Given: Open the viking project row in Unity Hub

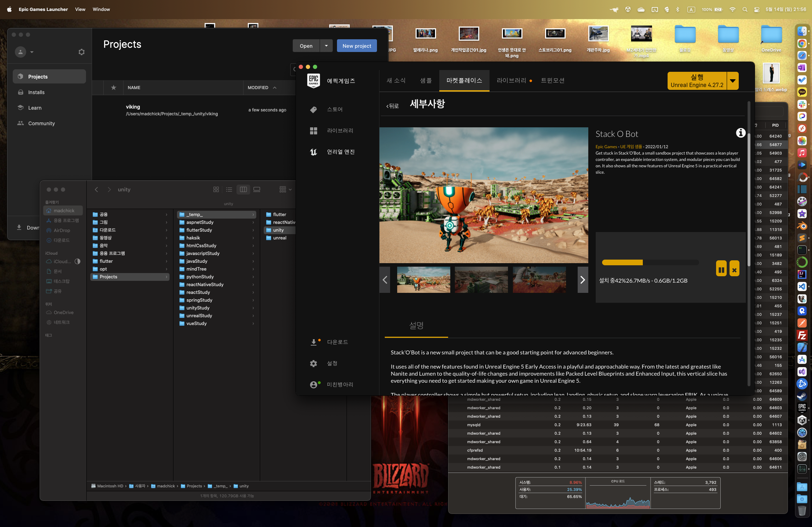Looking at the screenshot, I should click(x=194, y=110).
